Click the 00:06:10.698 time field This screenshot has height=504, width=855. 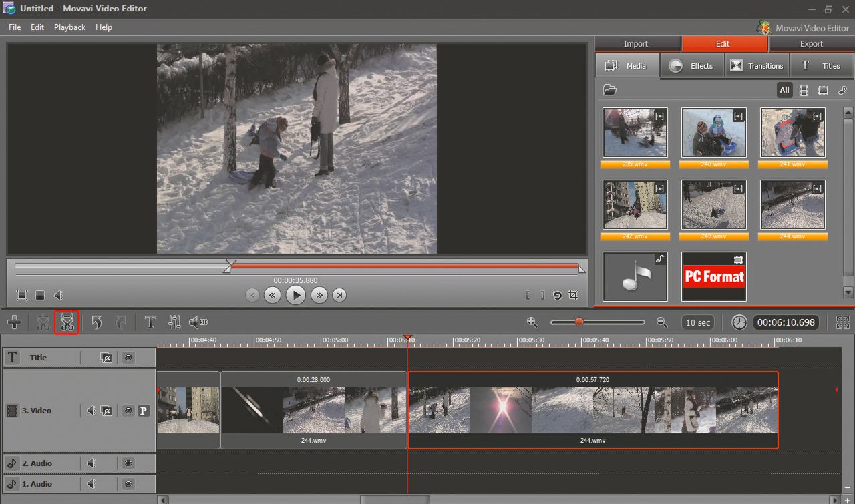786,322
